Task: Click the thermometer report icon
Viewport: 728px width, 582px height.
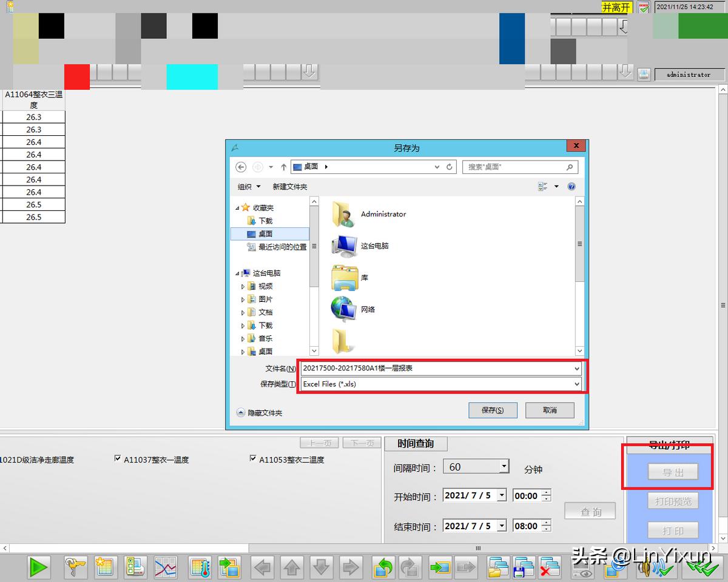Action: click(200, 567)
